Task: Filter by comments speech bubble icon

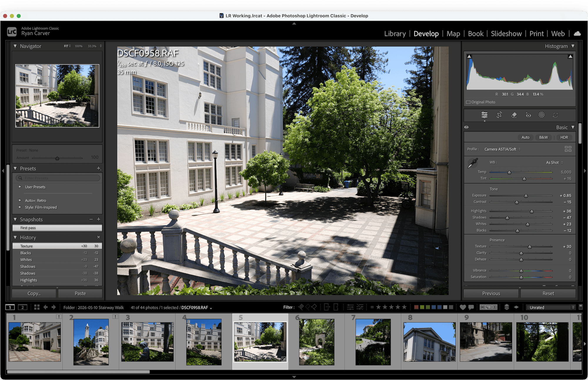Action: [471, 307]
